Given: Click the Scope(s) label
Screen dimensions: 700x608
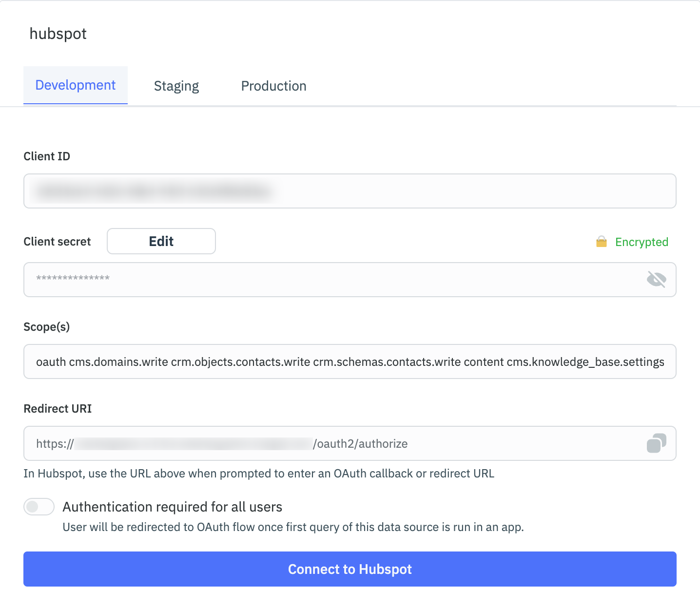Looking at the screenshot, I should pyautogui.click(x=47, y=327).
